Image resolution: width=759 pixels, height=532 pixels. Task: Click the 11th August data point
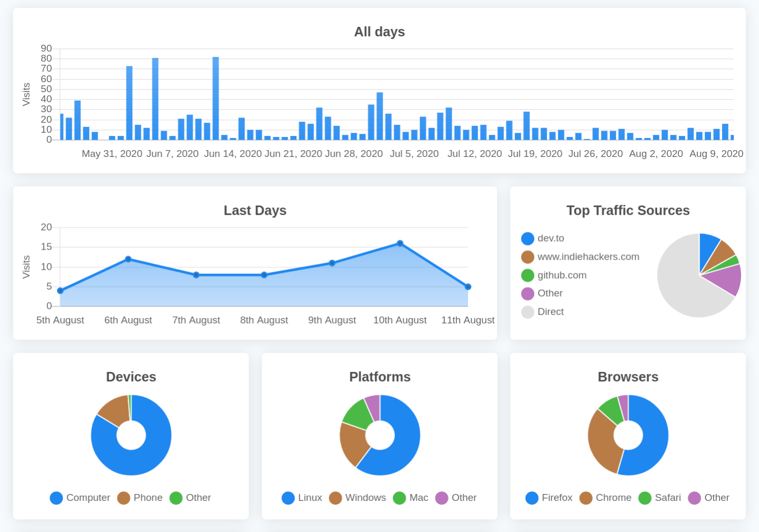click(x=468, y=287)
